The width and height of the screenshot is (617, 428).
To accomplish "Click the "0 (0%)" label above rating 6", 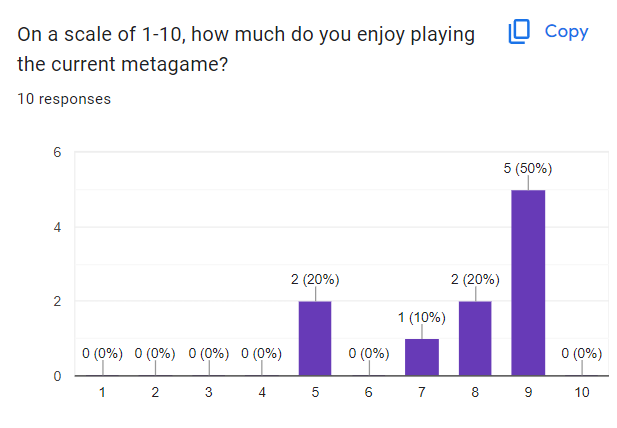I will 368,353.
